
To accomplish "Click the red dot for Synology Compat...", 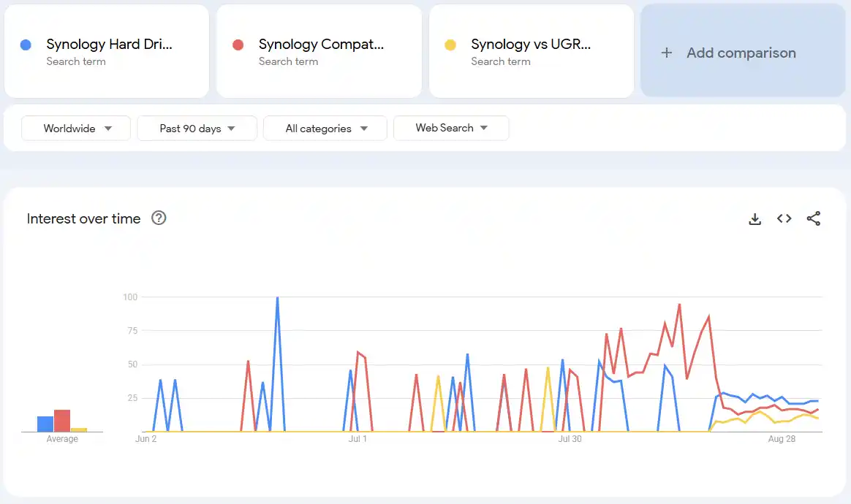I will [238, 45].
